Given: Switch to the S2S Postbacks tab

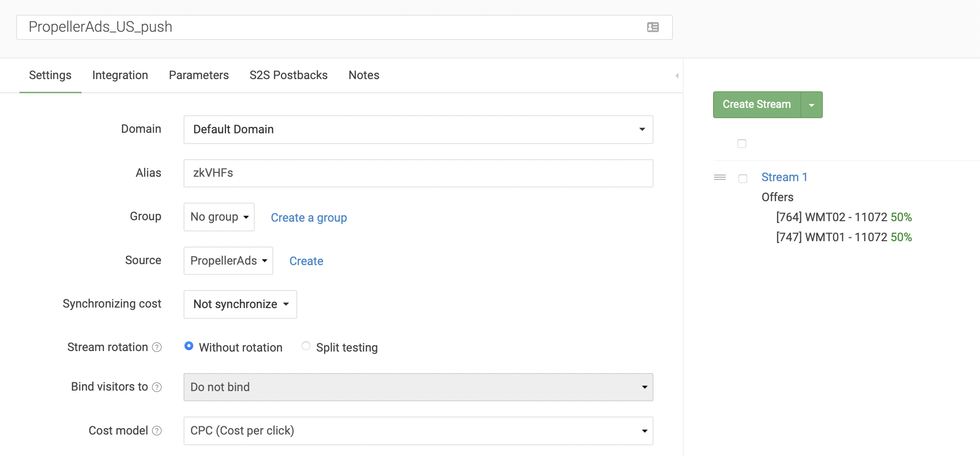Looking at the screenshot, I should point(288,75).
